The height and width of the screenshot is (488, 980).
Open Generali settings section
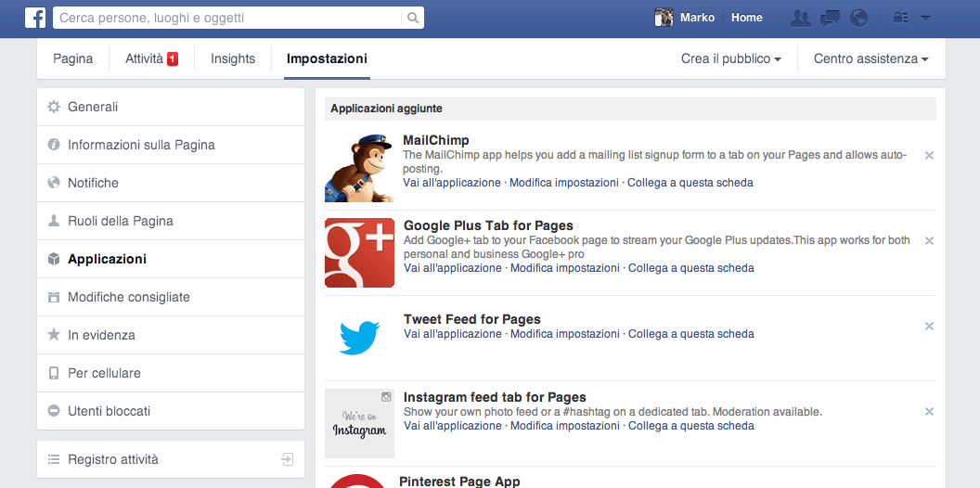(171, 107)
